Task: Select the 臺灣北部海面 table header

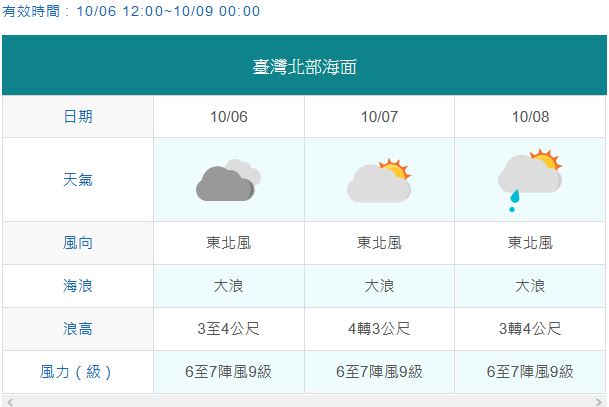Action: point(304,65)
